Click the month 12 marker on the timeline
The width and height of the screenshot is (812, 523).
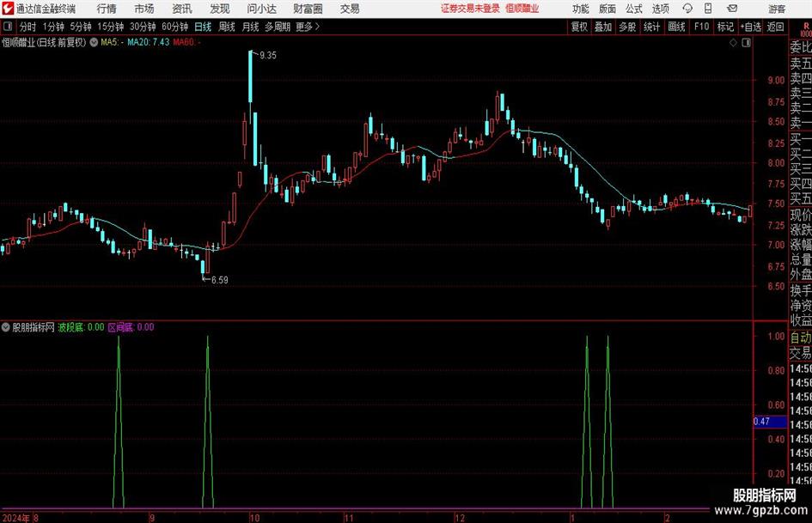coord(460,518)
